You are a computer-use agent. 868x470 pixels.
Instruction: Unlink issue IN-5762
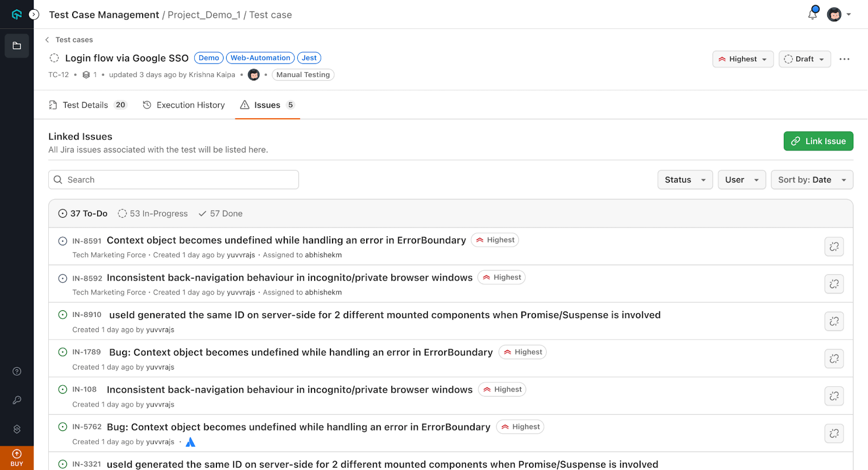coord(834,434)
